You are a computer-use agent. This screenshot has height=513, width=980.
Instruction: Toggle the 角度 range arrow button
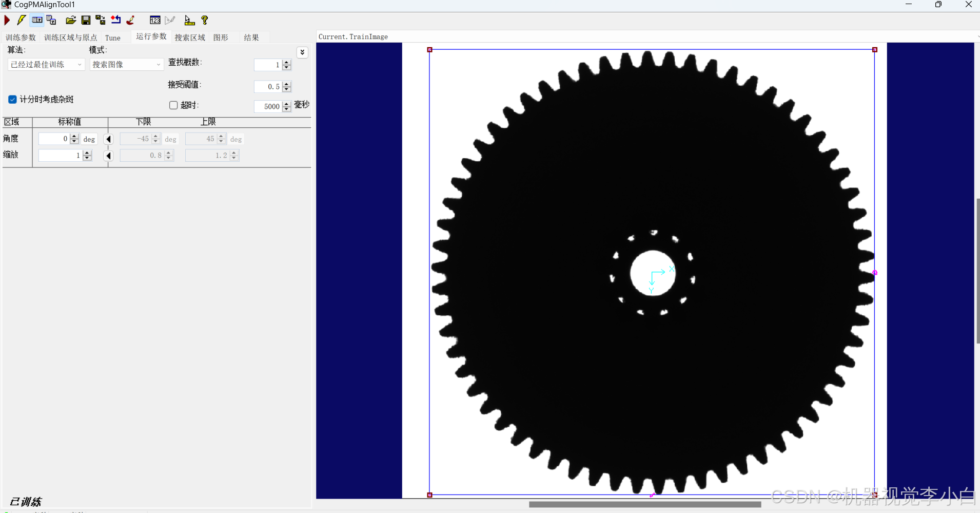tap(108, 139)
